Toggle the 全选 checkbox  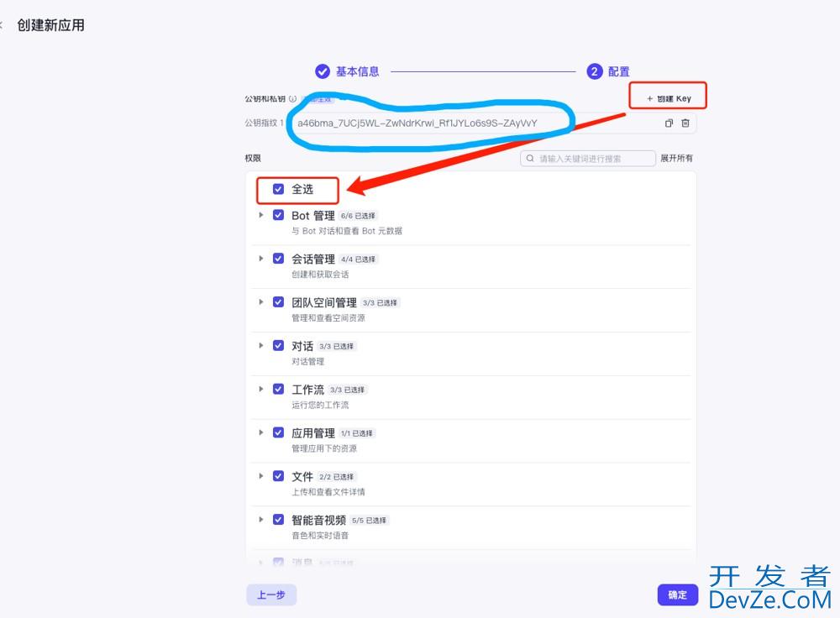[x=278, y=189]
